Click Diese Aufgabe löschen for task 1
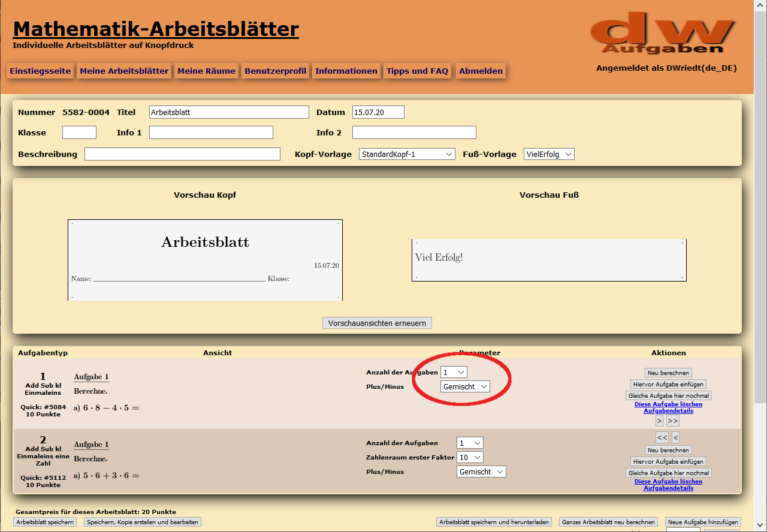This screenshot has height=532, width=767. point(668,404)
